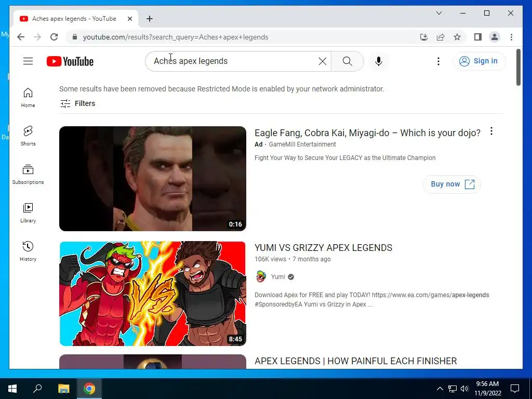Viewport: 532px width, 399px height.
Task: Close the Aches apex legends tab
Action: pos(129,19)
